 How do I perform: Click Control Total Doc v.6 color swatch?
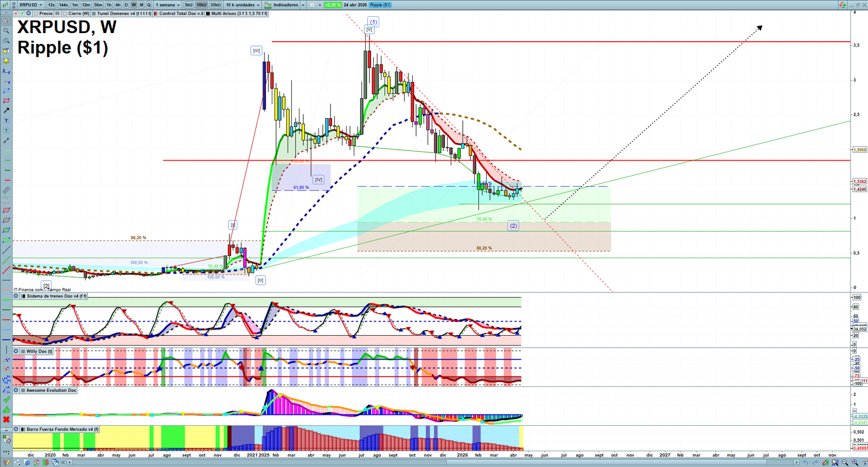coord(156,14)
